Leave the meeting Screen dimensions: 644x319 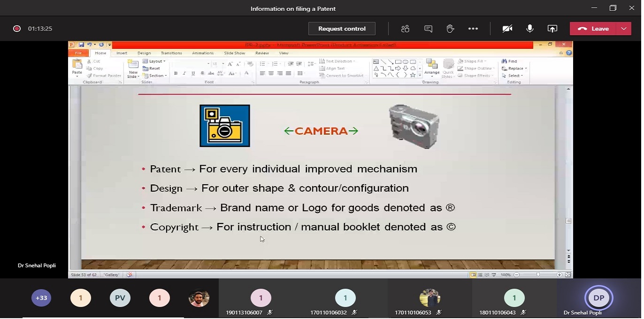(x=594, y=29)
